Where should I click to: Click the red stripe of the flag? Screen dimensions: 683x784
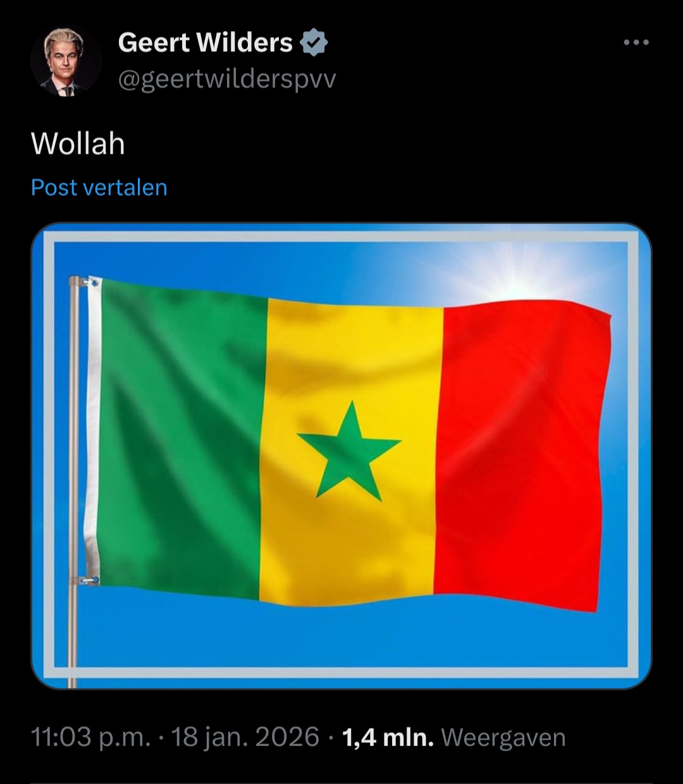pos(522,456)
